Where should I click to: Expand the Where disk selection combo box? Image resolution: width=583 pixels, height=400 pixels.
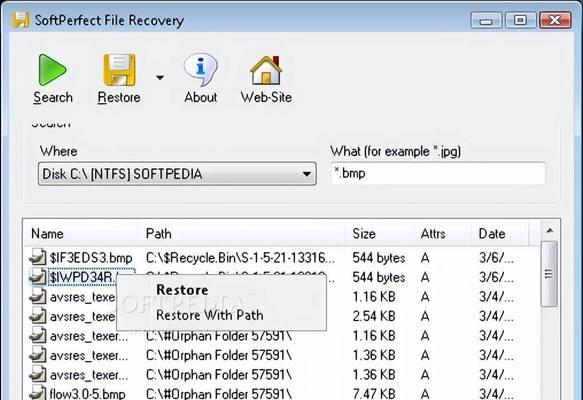[177, 174]
